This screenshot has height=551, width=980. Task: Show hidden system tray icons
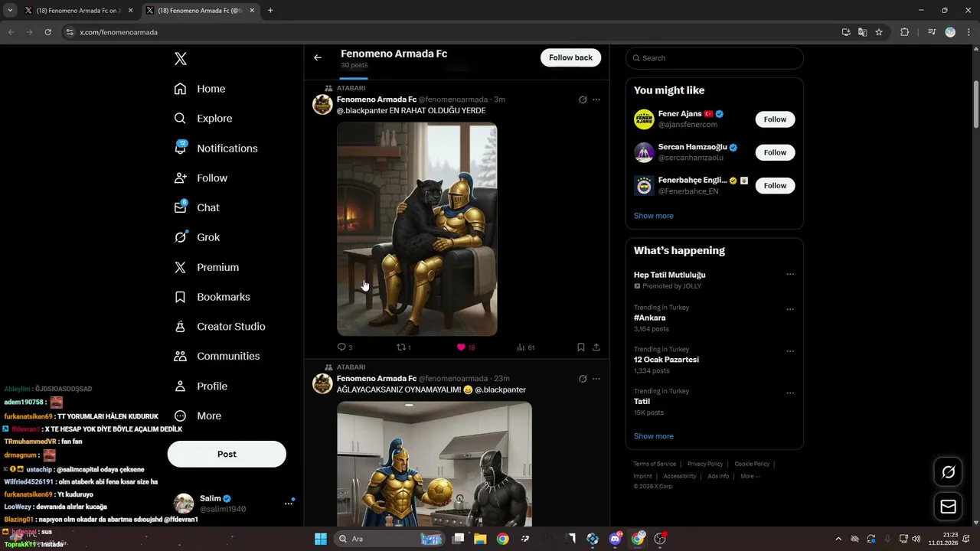coord(838,539)
